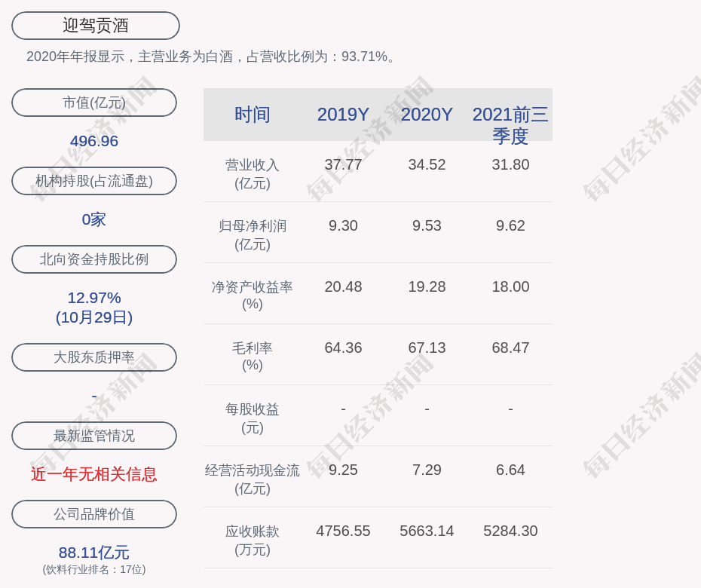Click the 迎驾贡酒 company name pill
This screenshot has height=588, width=701.
[x=95, y=26]
